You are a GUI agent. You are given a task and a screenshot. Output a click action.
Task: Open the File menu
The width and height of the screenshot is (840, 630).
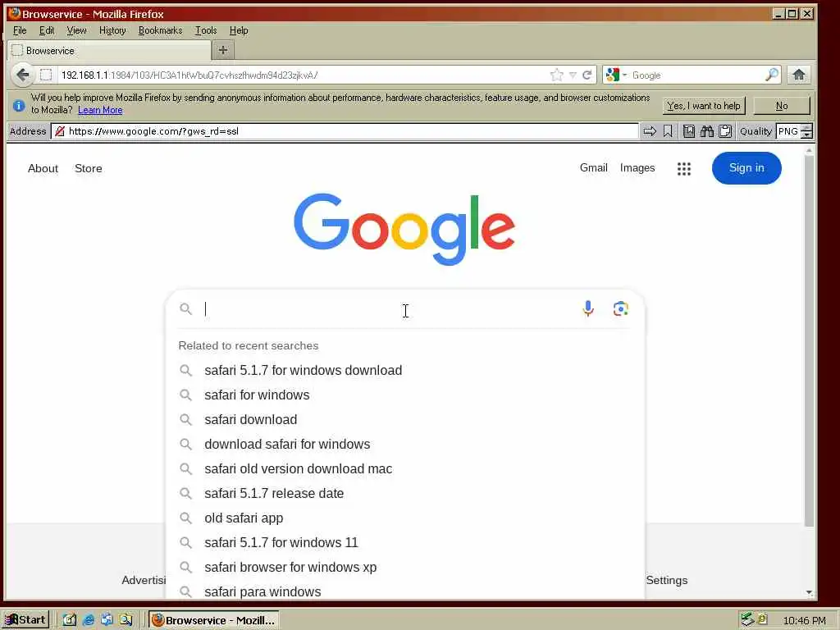coord(20,30)
